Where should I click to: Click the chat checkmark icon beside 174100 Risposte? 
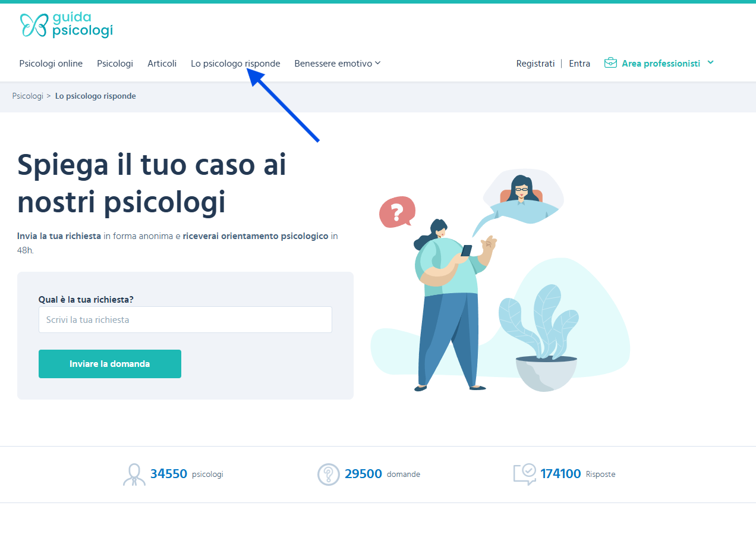[x=525, y=475]
